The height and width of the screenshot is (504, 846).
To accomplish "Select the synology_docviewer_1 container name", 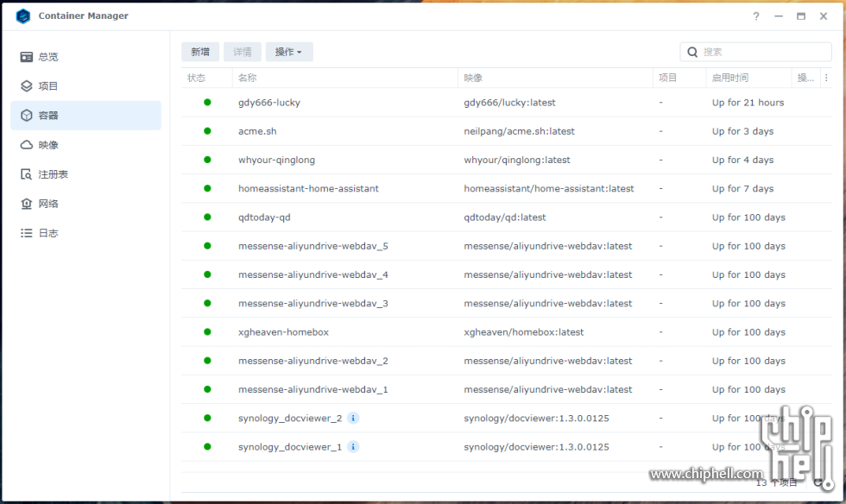I will point(290,447).
